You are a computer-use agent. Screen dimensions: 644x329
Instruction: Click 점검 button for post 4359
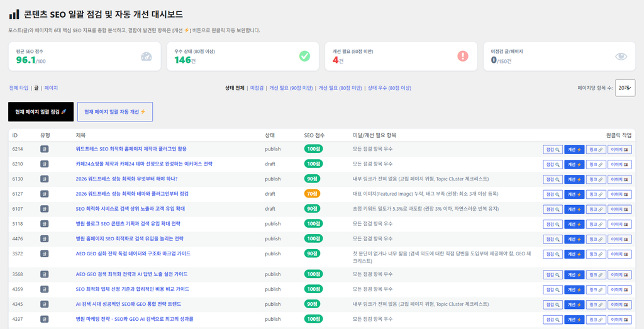click(x=553, y=289)
